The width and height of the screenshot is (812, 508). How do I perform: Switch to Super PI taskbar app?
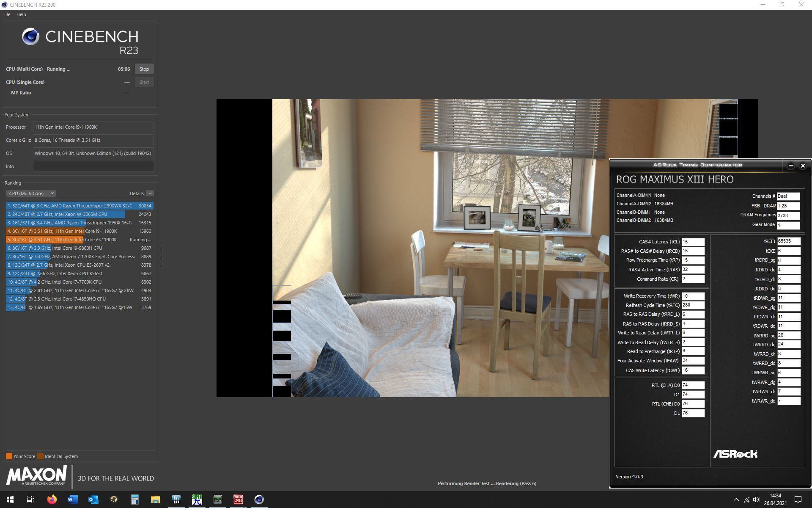click(197, 500)
